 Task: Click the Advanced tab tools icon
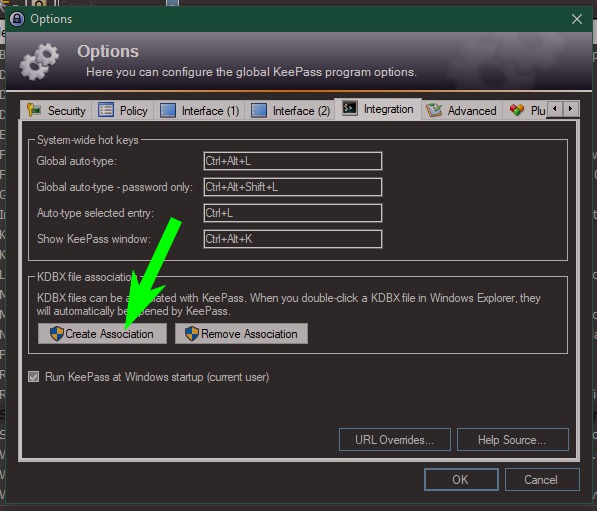point(434,110)
